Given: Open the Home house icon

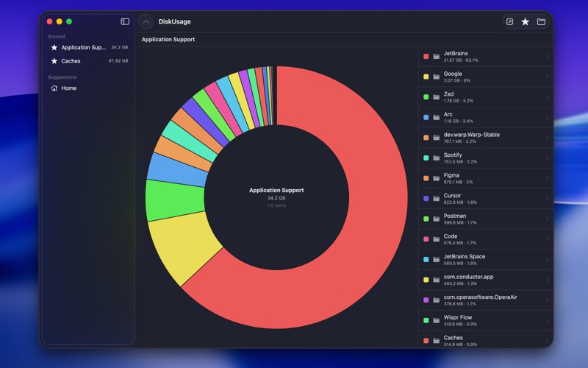Looking at the screenshot, I should point(54,88).
